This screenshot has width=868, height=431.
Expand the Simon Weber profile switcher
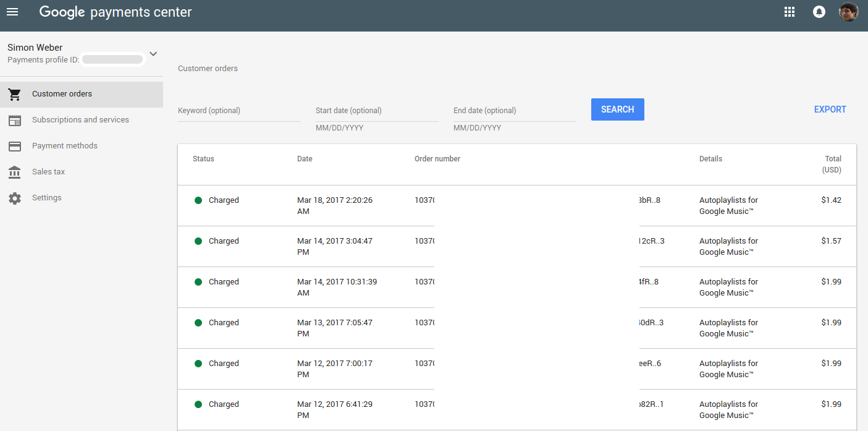(x=153, y=54)
